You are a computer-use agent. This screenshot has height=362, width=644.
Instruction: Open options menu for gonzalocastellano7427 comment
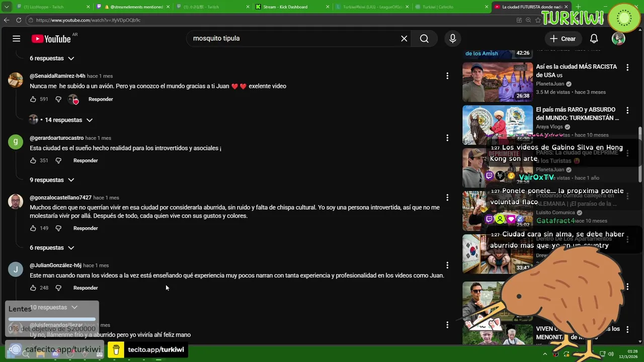tap(447, 198)
